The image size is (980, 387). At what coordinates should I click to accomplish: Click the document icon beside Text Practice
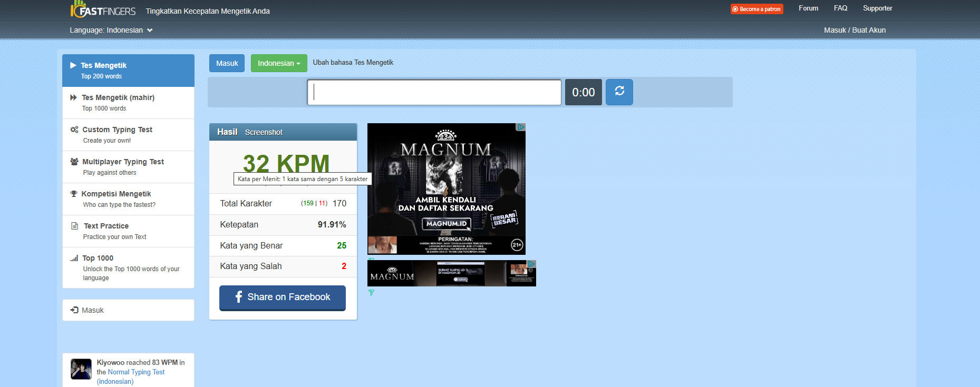tap(74, 226)
